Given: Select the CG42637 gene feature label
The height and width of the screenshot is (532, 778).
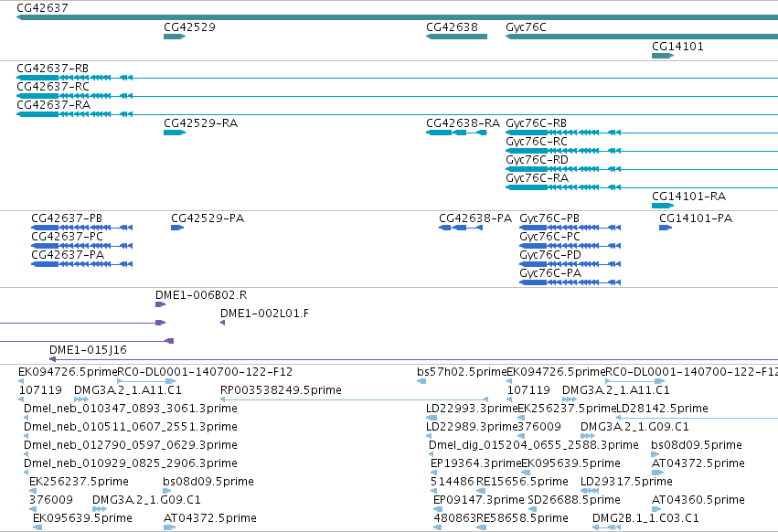Looking at the screenshot, I should 42,8.
